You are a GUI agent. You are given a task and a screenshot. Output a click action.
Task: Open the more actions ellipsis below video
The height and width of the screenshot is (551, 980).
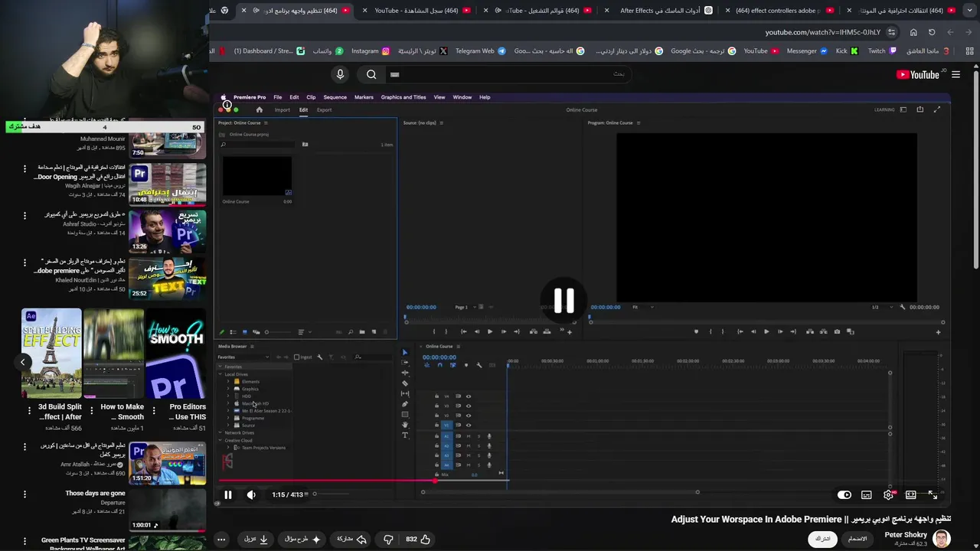(x=220, y=540)
